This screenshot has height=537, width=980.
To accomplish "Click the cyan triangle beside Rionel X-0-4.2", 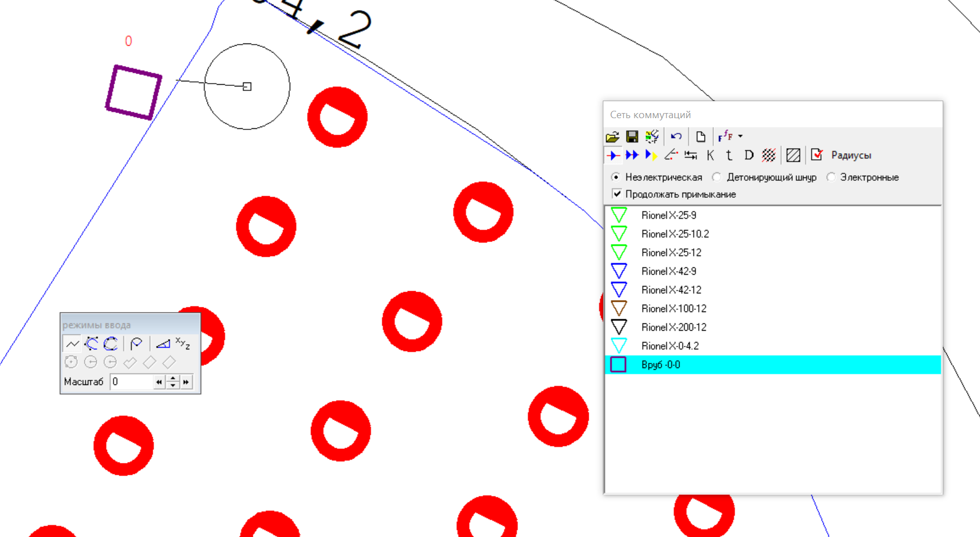I will 619,346.
